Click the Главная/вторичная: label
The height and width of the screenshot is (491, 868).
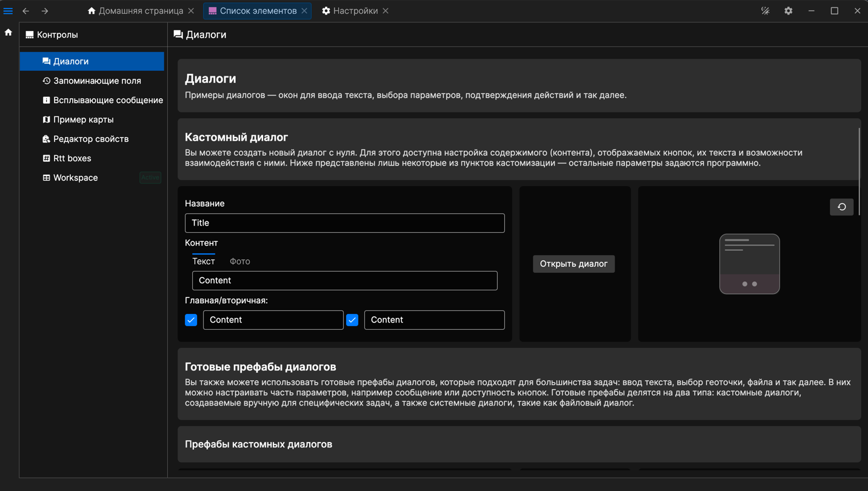227,301
